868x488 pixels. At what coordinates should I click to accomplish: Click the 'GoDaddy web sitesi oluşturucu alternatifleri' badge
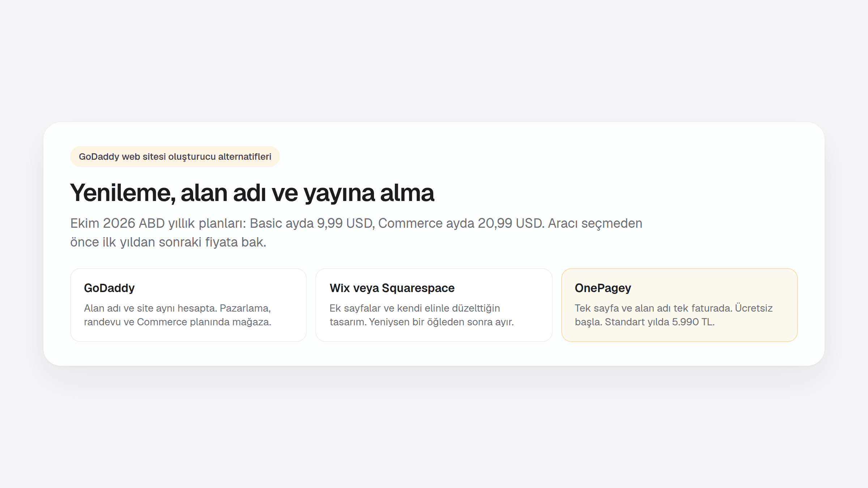175,157
